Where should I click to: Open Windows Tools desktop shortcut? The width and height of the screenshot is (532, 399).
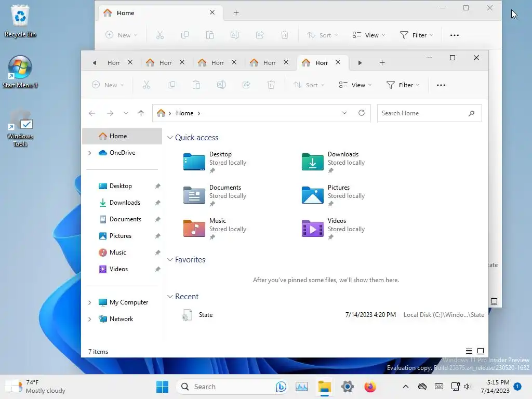(x=20, y=128)
